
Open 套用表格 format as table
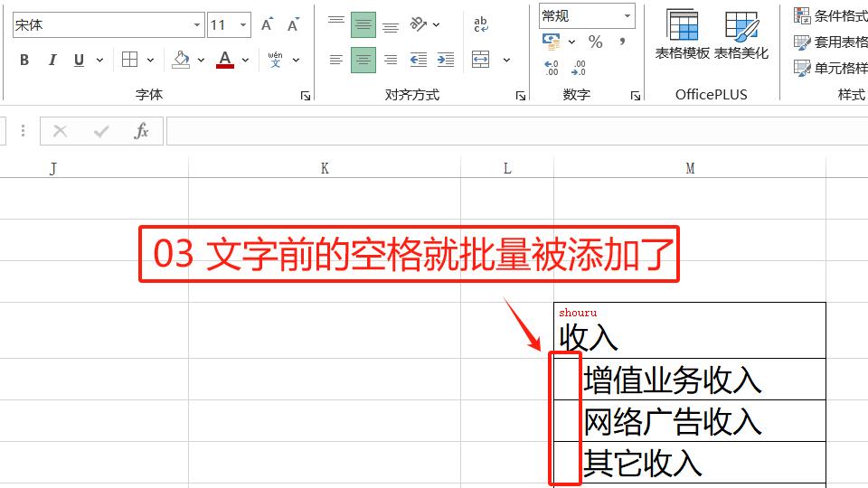[830, 42]
